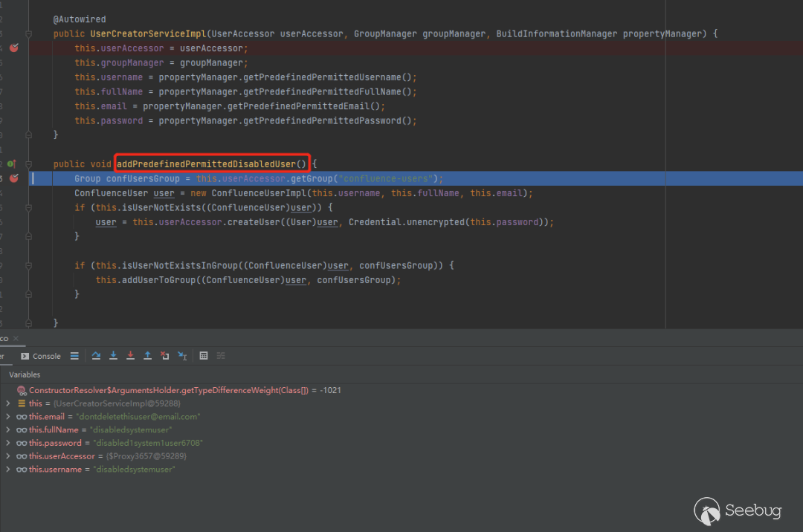Click the Step Into debugger icon

pyautogui.click(x=113, y=356)
